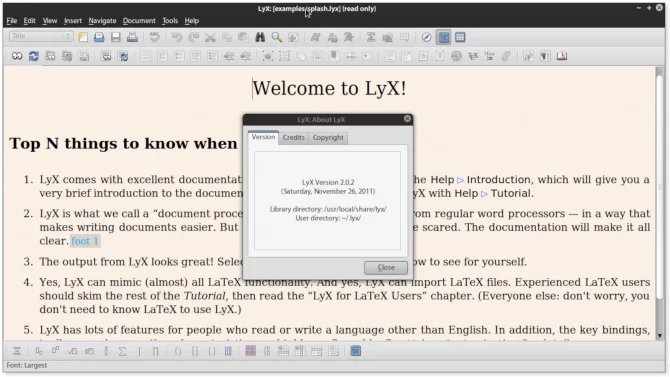Click the Cut scissors icon
Viewport: 670px width, 377px height.
click(x=210, y=37)
